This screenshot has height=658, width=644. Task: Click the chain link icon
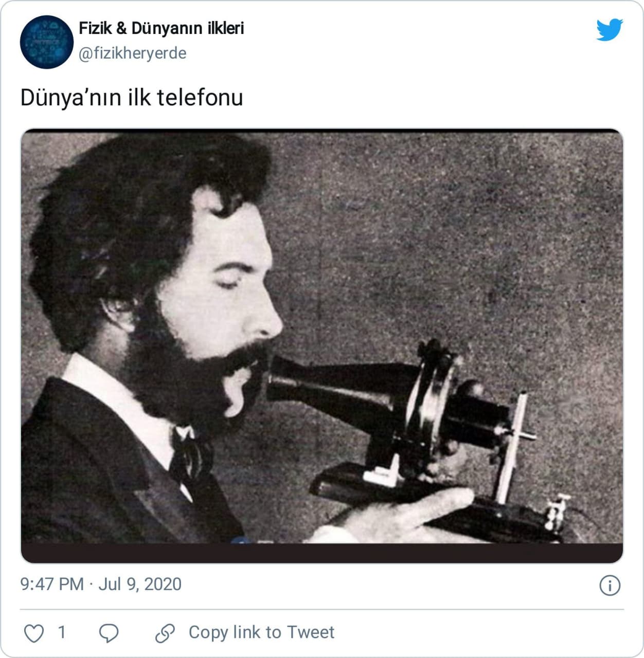tap(165, 633)
